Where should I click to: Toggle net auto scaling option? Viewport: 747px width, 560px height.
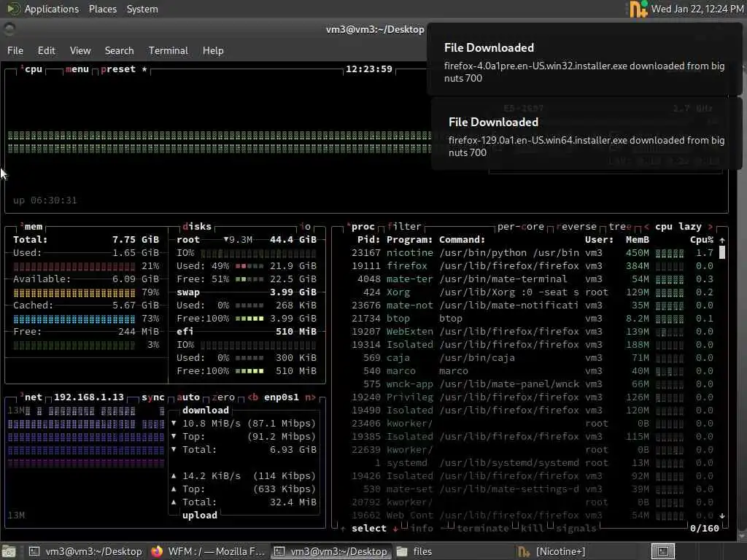[188, 397]
